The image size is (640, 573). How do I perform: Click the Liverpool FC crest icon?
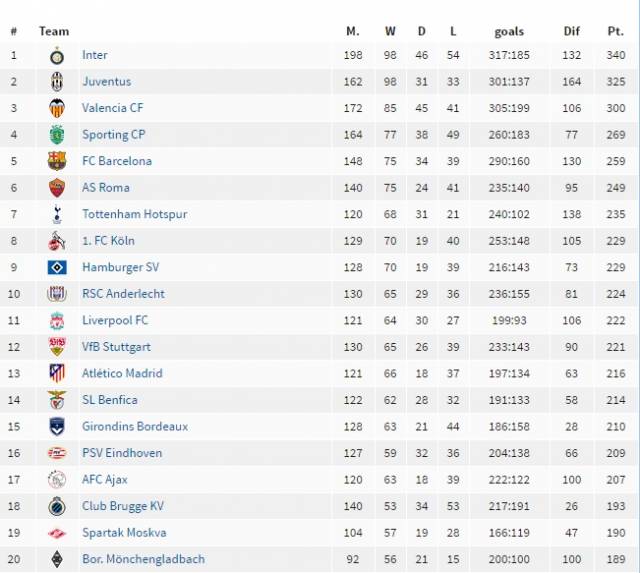[57, 321]
